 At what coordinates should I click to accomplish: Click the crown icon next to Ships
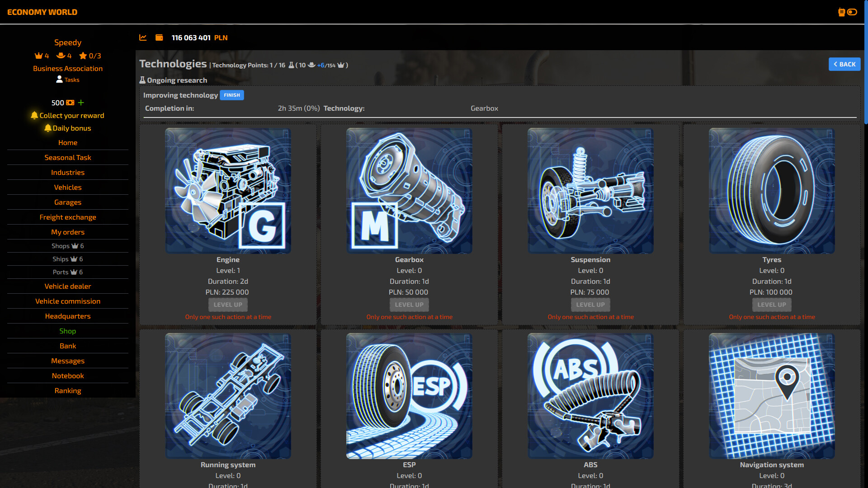tap(74, 259)
